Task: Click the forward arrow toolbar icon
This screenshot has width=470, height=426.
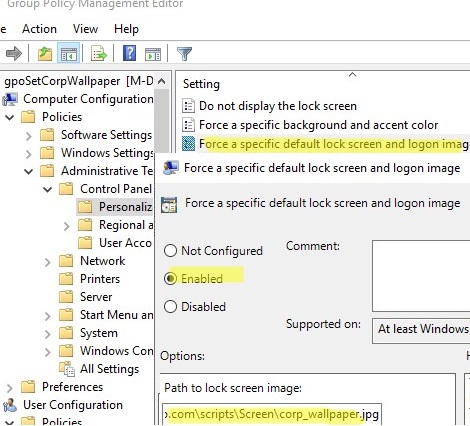Action: (14, 53)
